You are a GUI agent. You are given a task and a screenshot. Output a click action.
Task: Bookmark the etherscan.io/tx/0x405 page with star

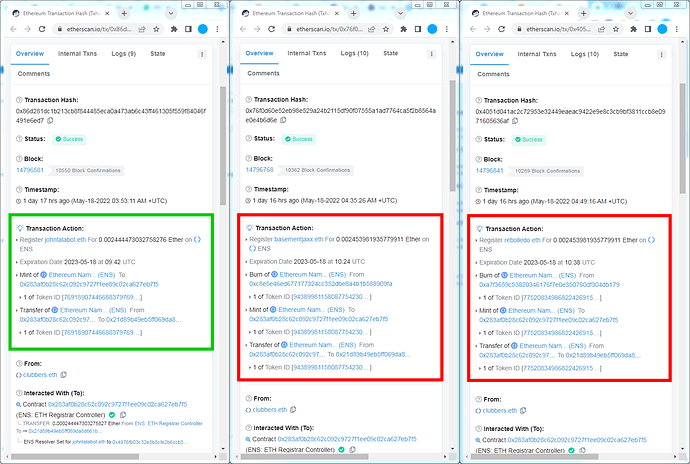pyautogui.click(x=616, y=29)
